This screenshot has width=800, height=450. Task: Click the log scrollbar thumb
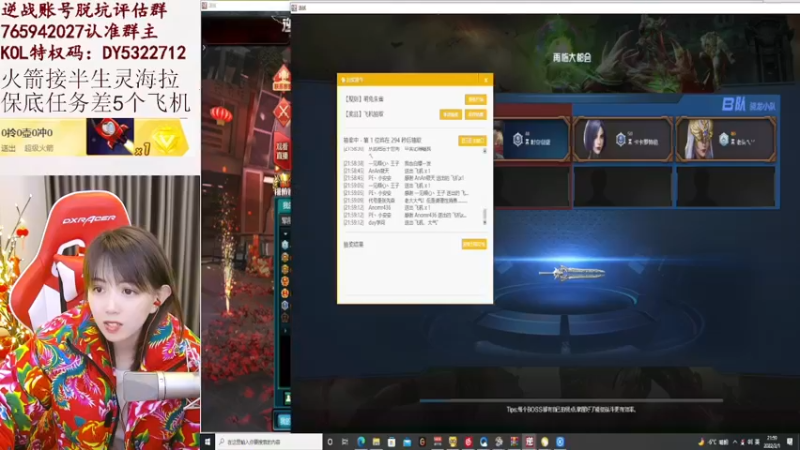pyautogui.click(x=485, y=213)
